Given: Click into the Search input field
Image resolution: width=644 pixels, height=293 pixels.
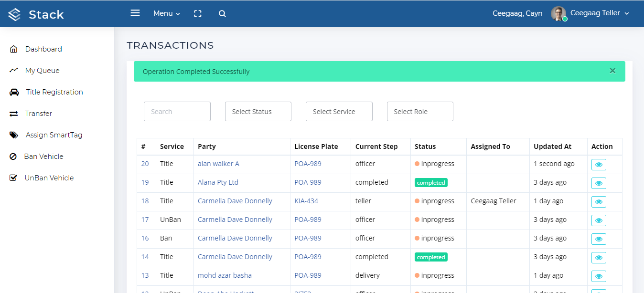Looking at the screenshot, I should click(x=177, y=111).
